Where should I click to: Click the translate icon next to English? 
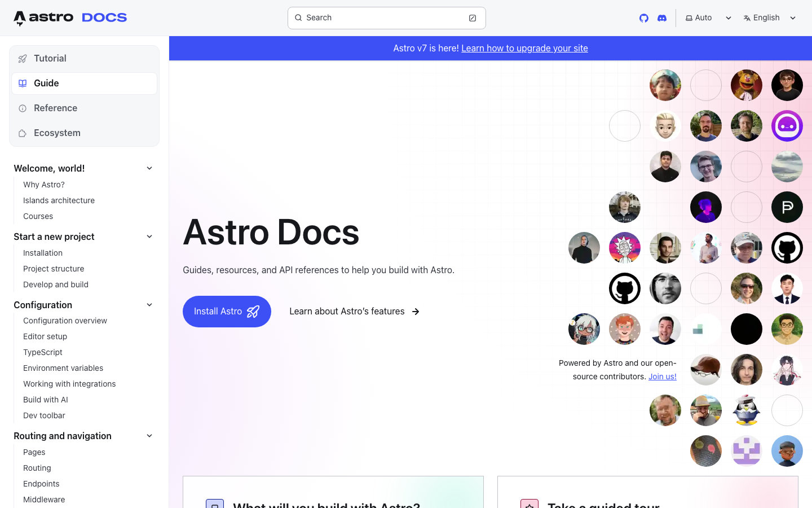tap(747, 18)
